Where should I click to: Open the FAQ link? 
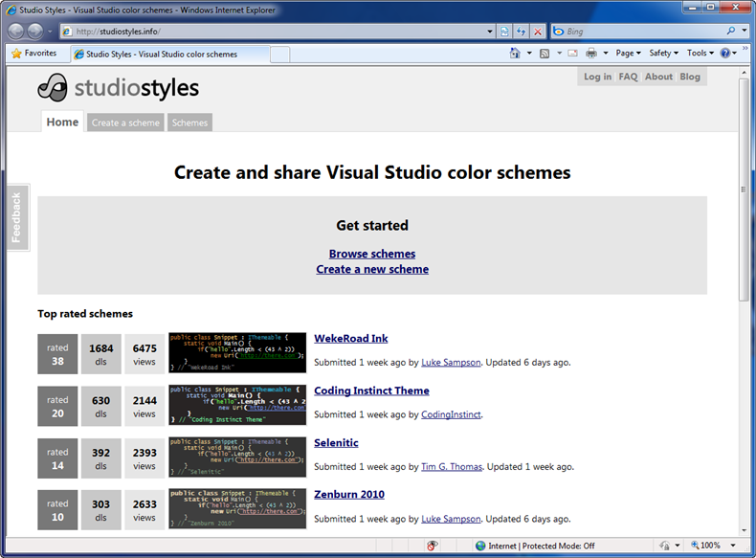[x=628, y=77]
